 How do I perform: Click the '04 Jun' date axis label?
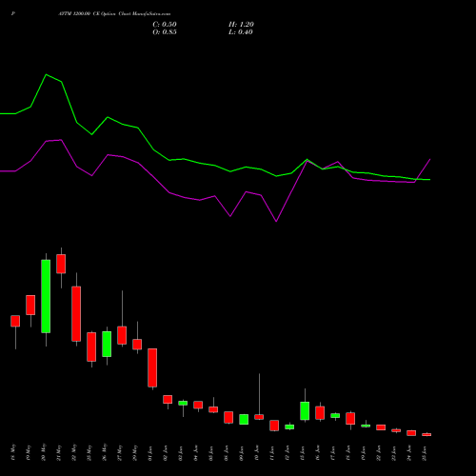tap(196, 453)
